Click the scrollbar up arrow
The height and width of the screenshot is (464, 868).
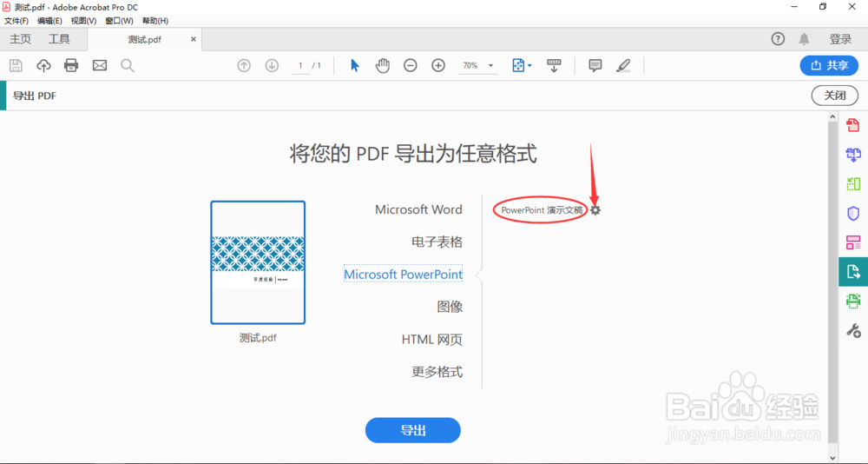832,116
